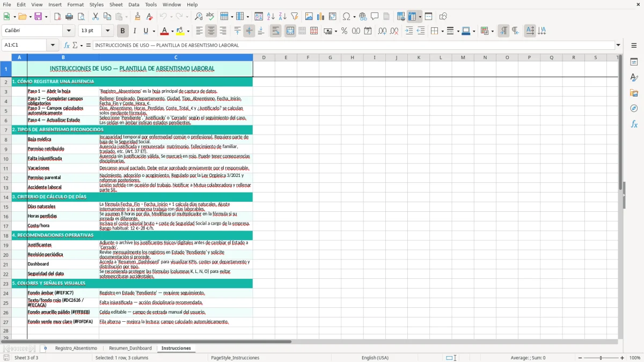The width and height of the screenshot is (644, 362).
Task: Open font color red swatch
Action: (164, 31)
